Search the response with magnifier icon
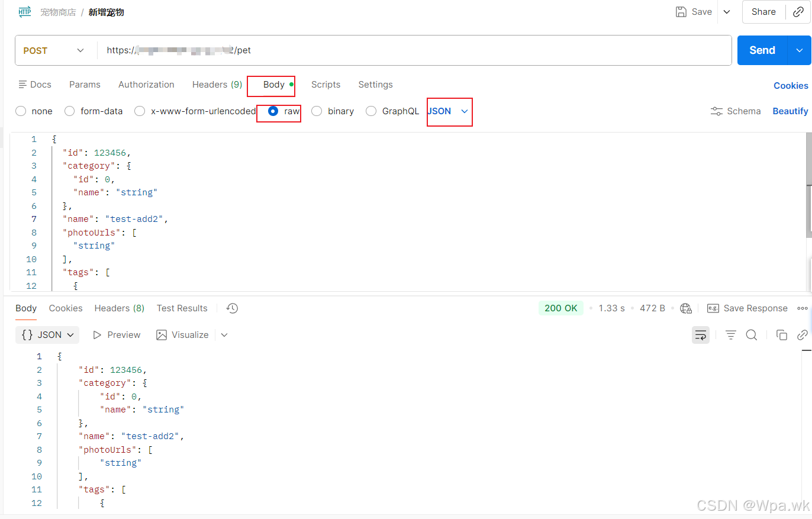This screenshot has height=519, width=812. tap(752, 335)
